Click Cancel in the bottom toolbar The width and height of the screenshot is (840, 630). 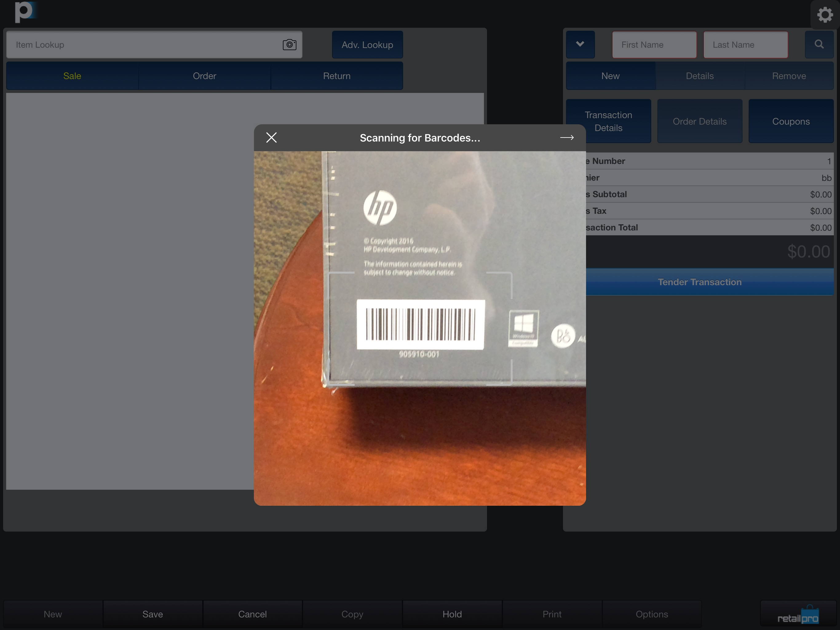pos(252,614)
